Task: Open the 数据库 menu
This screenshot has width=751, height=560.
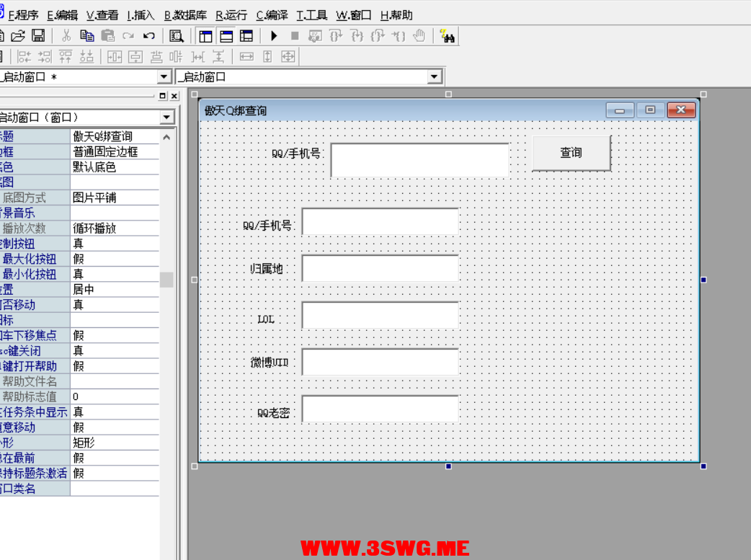Action: tap(185, 15)
